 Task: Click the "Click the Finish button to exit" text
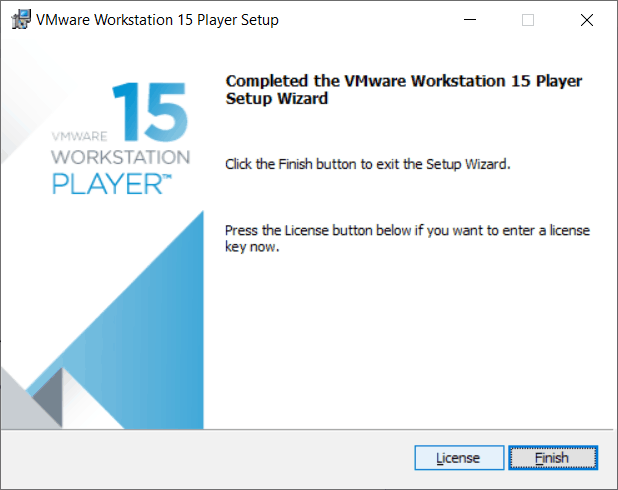pos(368,164)
